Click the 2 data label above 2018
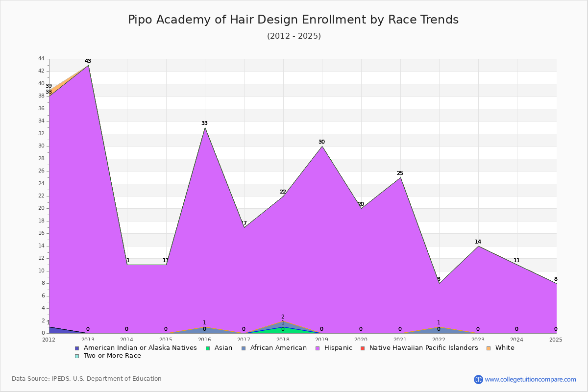The height and width of the screenshot is (392, 588). 283,317
